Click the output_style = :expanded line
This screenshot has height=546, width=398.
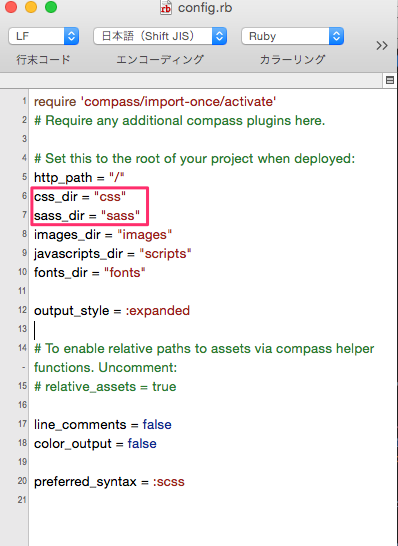pyautogui.click(x=112, y=311)
